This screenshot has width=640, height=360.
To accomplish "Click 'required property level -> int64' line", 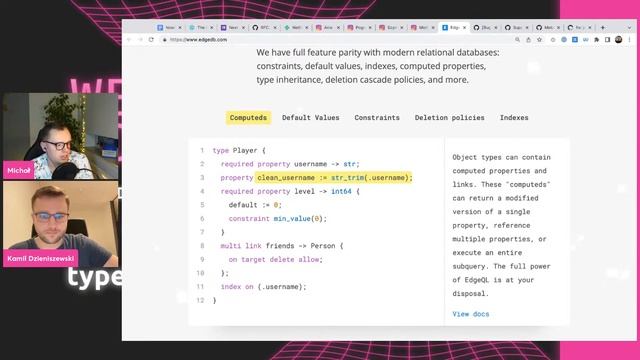I will [x=290, y=191].
